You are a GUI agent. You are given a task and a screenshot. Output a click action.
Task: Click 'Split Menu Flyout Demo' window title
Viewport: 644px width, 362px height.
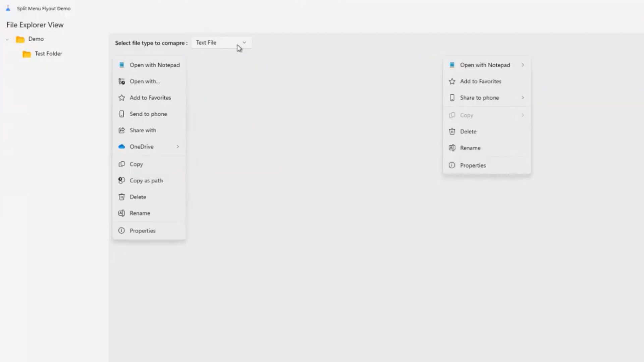(44, 8)
